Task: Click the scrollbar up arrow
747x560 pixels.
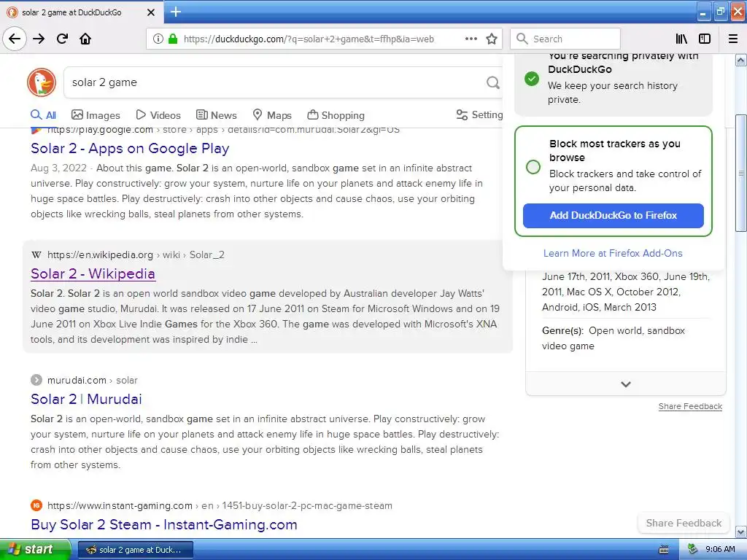Action: coord(741,60)
